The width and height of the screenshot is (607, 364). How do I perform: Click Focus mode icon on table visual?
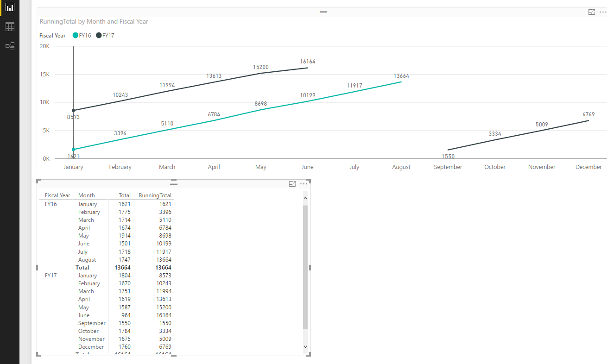292,184
